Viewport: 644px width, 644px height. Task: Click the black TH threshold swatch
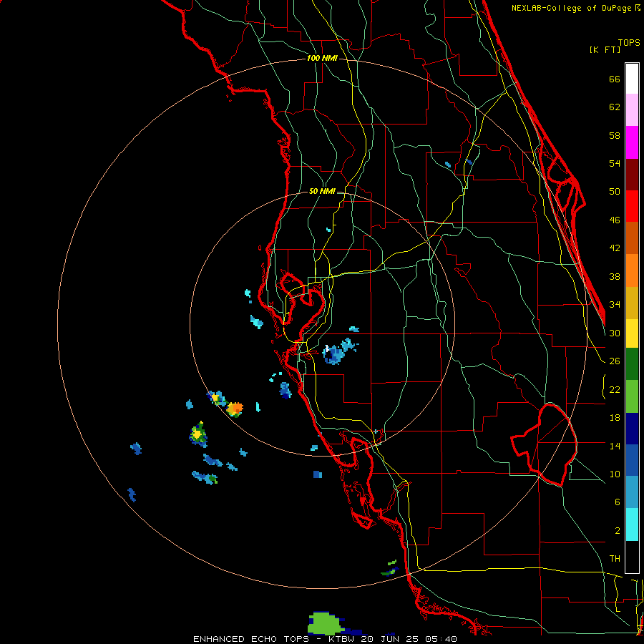click(x=632, y=557)
